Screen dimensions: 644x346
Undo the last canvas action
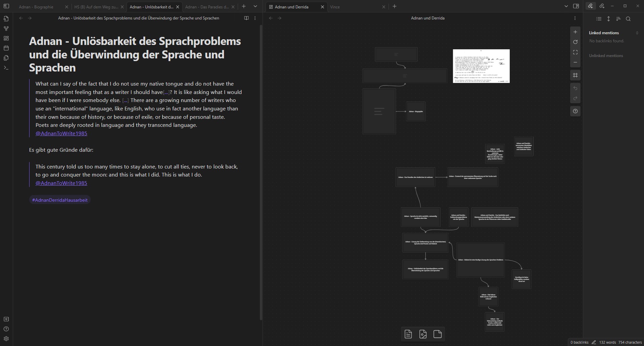coord(575,88)
